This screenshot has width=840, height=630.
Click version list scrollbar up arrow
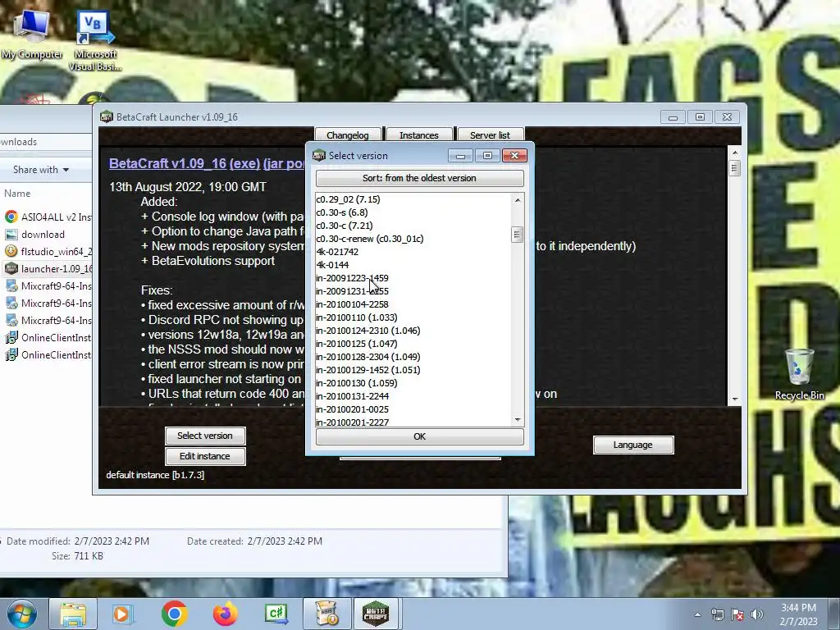pyautogui.click(x=518, y=200)
